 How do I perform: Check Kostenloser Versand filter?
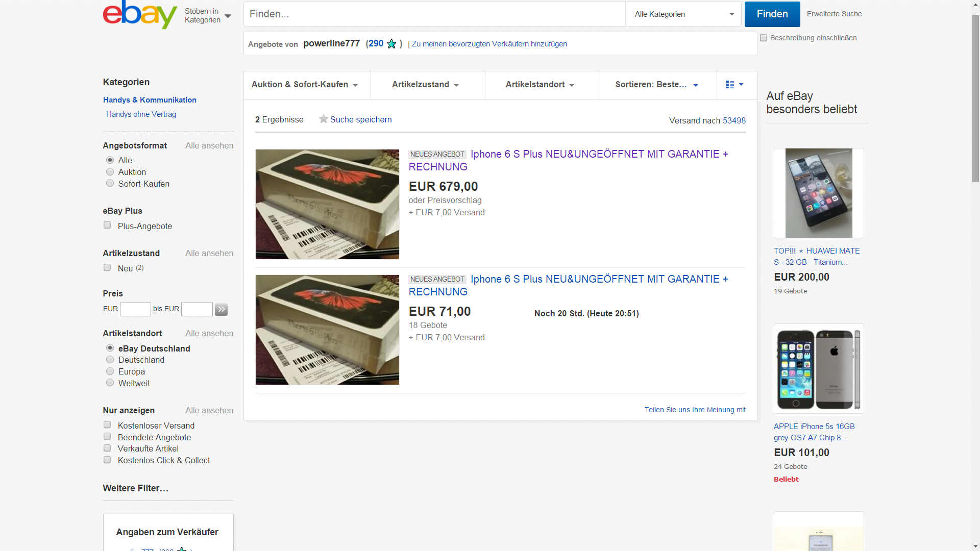[x=107, y=424]
